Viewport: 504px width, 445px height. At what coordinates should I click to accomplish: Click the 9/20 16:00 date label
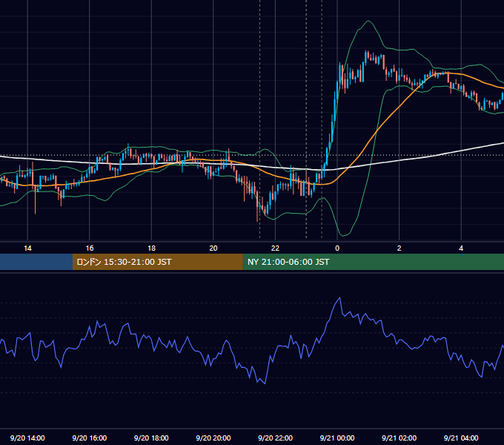90,438
